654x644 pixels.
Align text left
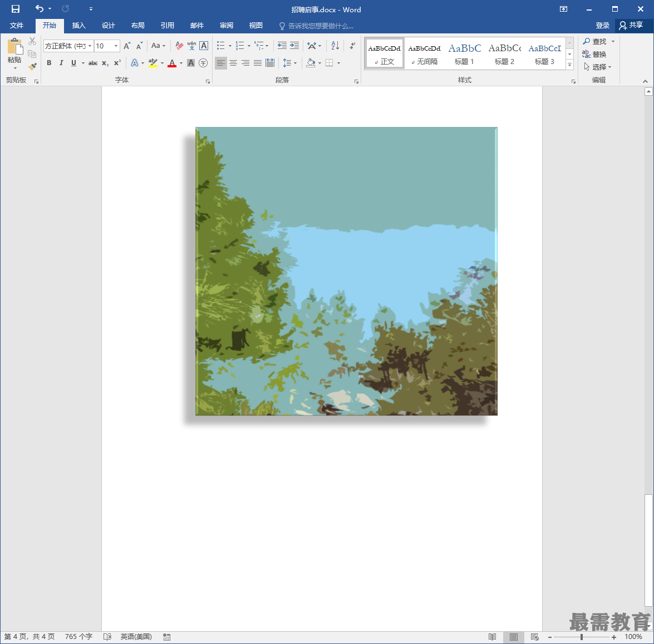point(220,63)
